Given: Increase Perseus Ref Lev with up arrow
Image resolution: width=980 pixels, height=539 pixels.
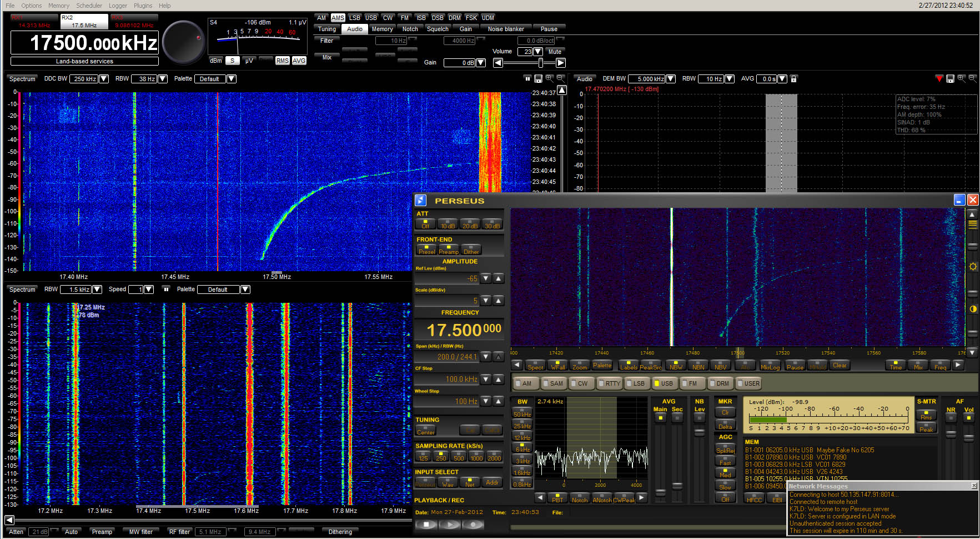Looking at the screenshot, I should tap(499, 278).
